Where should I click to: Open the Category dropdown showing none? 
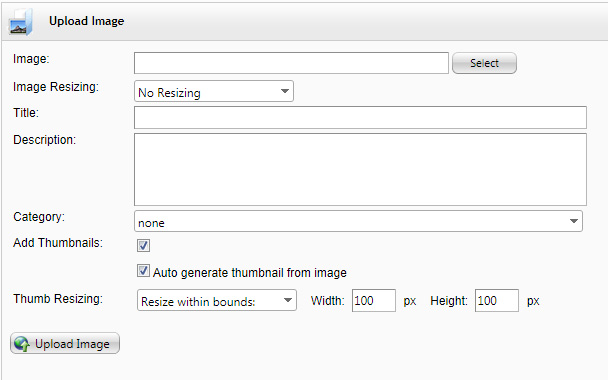coord(358,221)
